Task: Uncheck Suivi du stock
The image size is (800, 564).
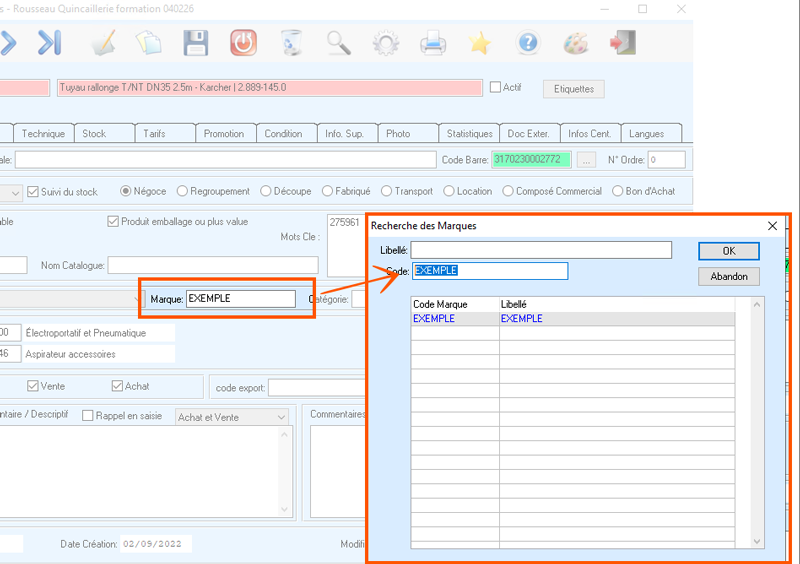Action: click(x=33, y=192)
